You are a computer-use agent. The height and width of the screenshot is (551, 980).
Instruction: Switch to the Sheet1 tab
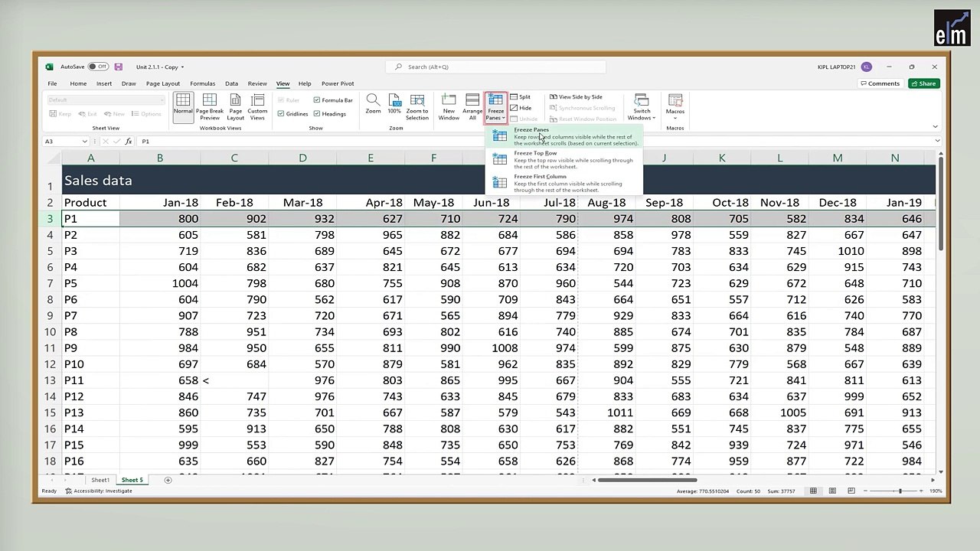pos(100,480)
